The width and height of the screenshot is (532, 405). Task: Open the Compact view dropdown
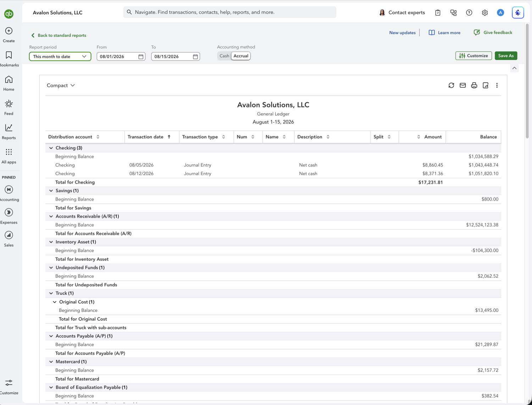(61, 85)
